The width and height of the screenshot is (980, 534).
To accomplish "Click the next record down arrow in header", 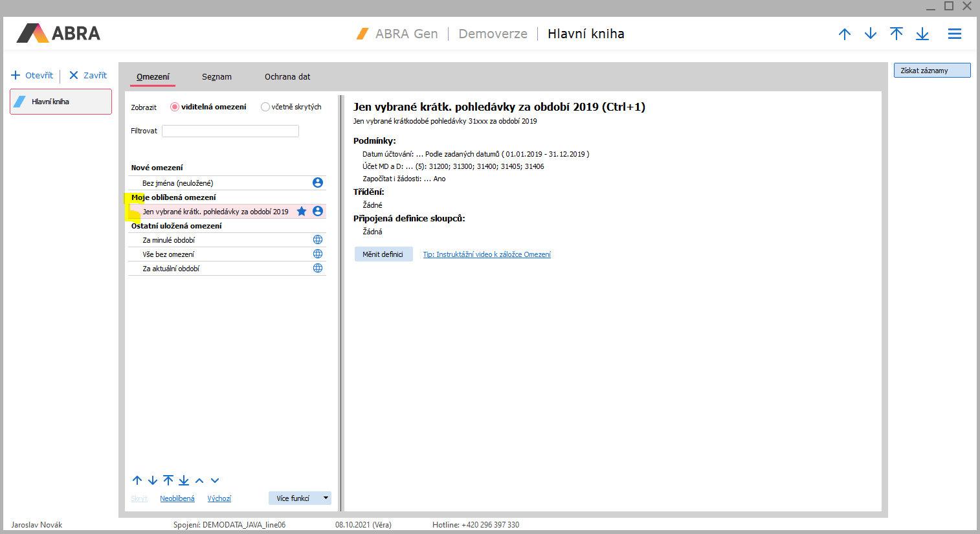I will point(871,34).
